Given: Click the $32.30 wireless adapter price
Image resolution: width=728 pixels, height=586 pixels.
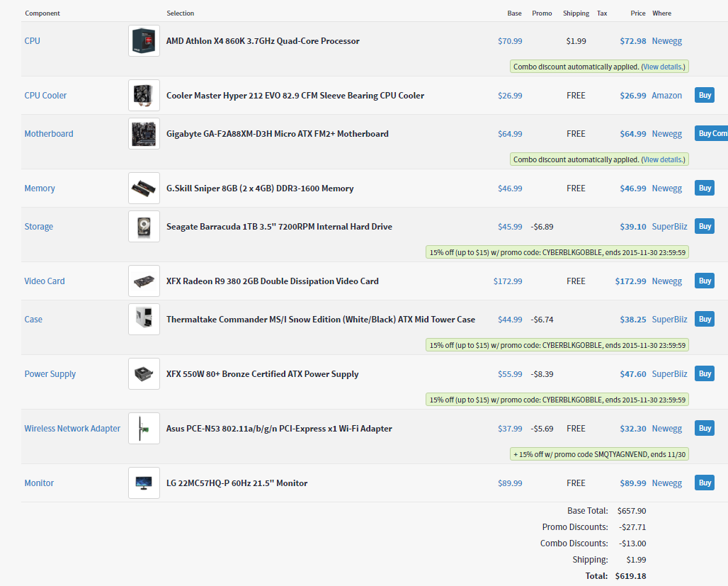Looking at the screenshot, I should pyautogui.click(x=633, y=429).
